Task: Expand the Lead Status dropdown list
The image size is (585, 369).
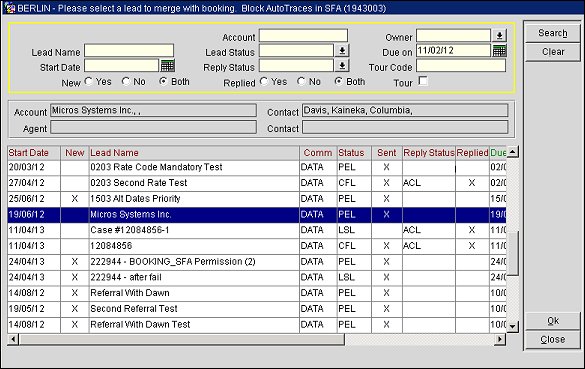Action: [342, 51]
